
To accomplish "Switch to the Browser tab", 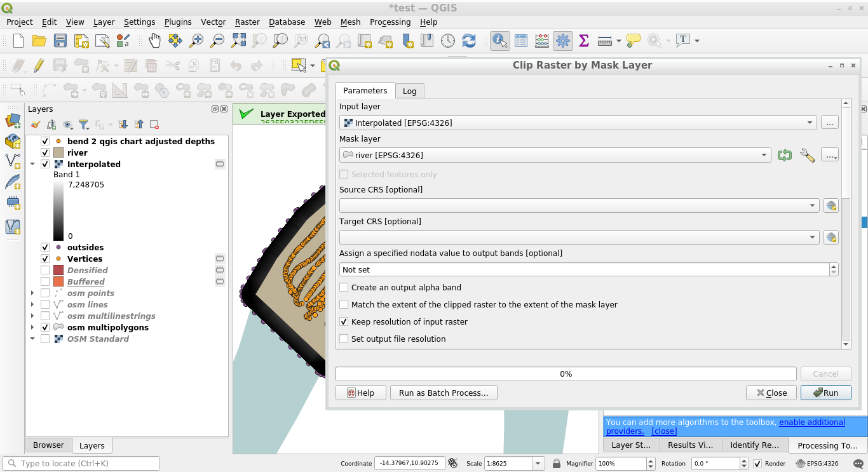I will 49,445.
